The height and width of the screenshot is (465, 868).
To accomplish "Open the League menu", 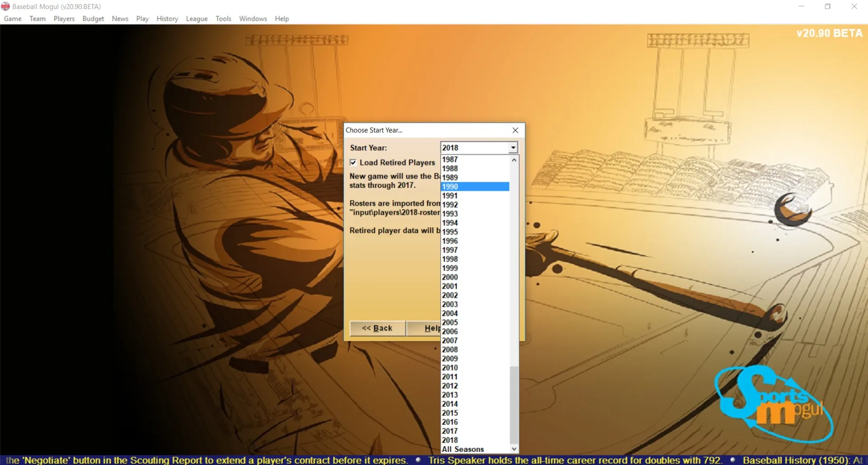I will click(196, 19).
